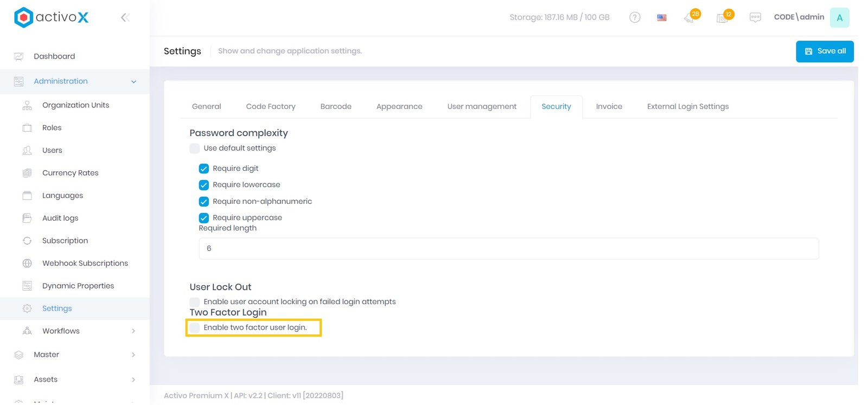Click the ActivoX logo
The width and height of the screenshot is (868, 405).
click(52, 17)
